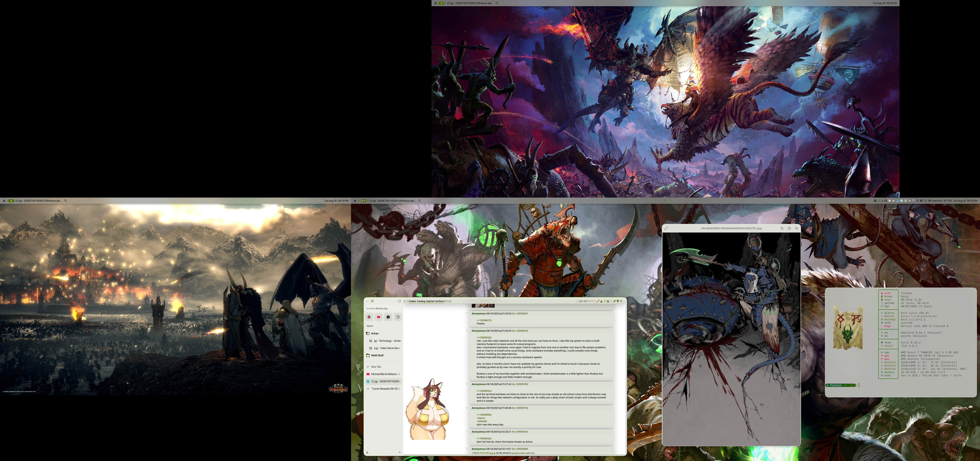Toggle fullscreen in the image viewer
This screenshot has width=980, height=461.
pos(666,228)
